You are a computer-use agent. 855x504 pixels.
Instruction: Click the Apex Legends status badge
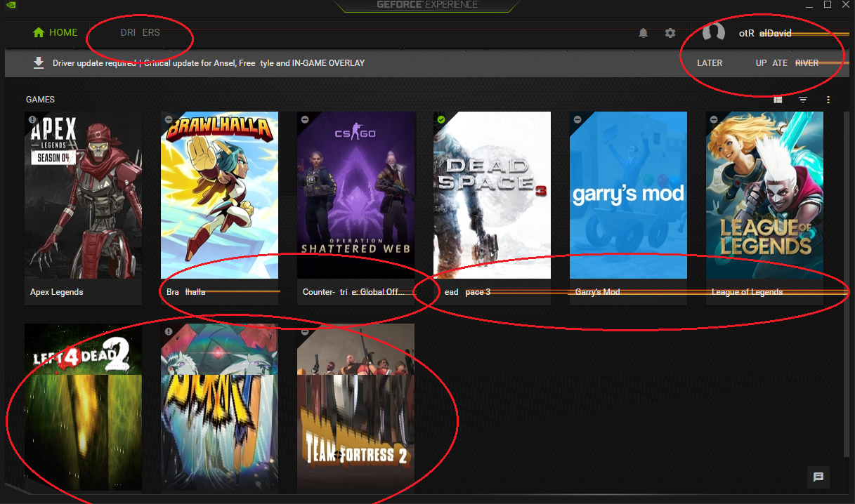[x=32, y=119]
